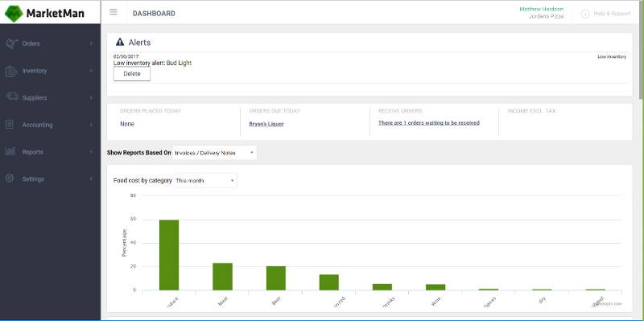
Task: Click the Inventory clipboard icon
Action: (10, 71)
